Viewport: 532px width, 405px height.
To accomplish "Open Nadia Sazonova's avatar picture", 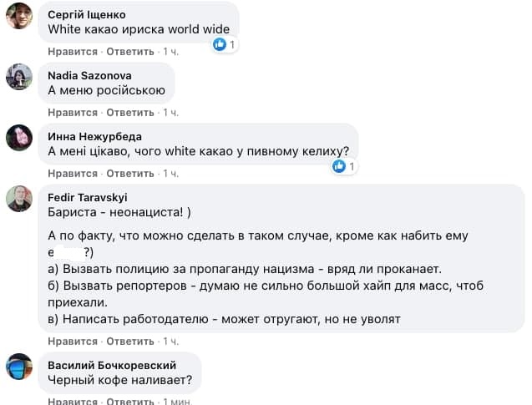I will tap(18, 77).
